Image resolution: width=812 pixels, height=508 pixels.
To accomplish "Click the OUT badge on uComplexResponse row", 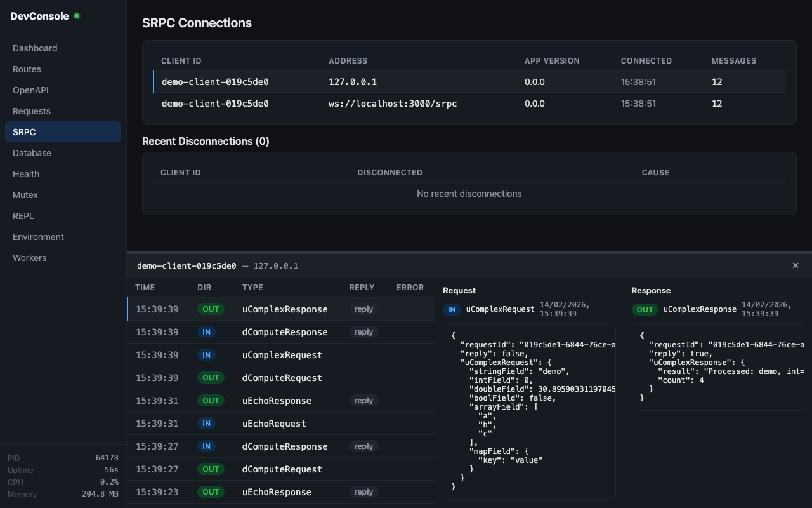I will (x=211, y=309).
